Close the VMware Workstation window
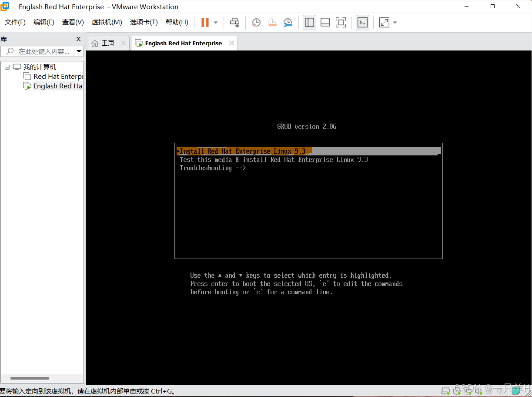532x397 pixels. [x=519, y=7]
